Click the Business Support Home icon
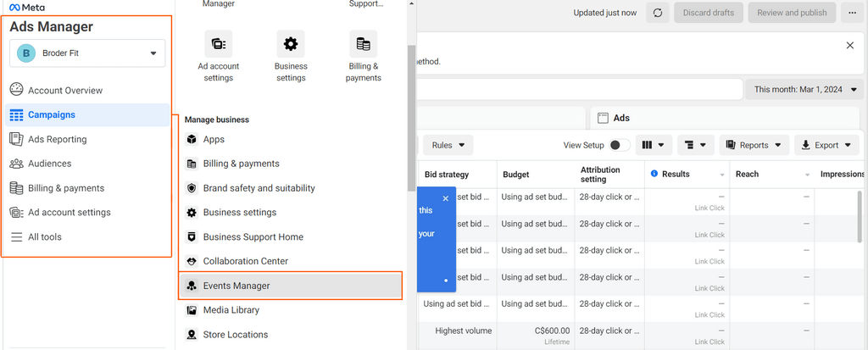This screenshot has width=868, height=350. (192, 237)
